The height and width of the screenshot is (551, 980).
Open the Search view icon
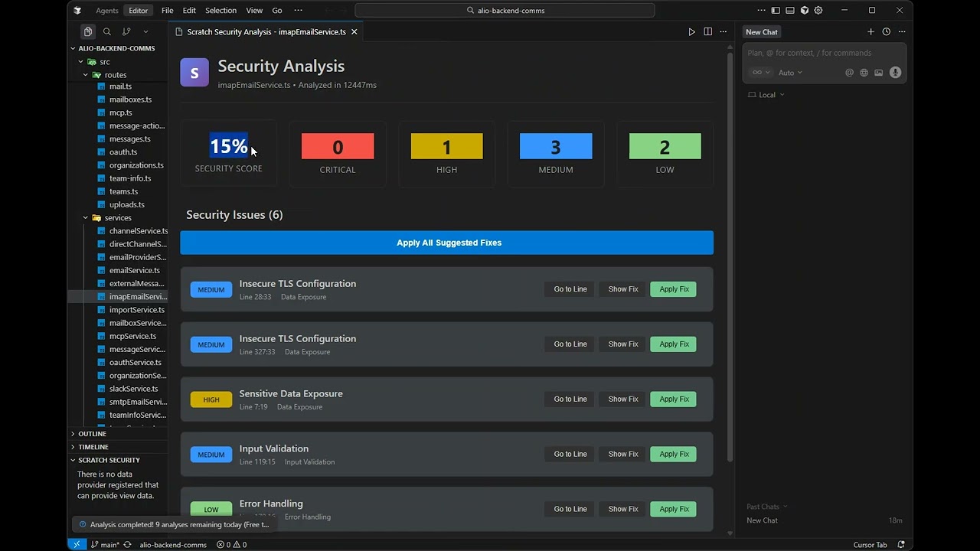click(107, 31)
